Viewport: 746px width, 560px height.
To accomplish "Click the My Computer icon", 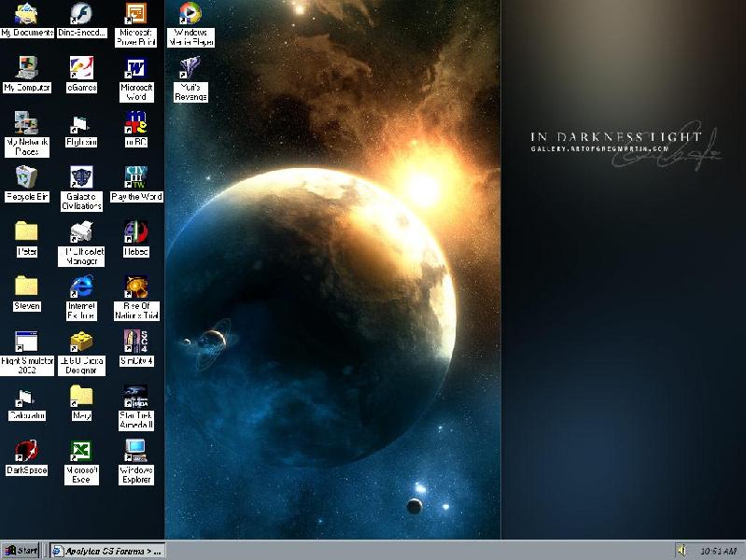I will [x=26, y=68].
